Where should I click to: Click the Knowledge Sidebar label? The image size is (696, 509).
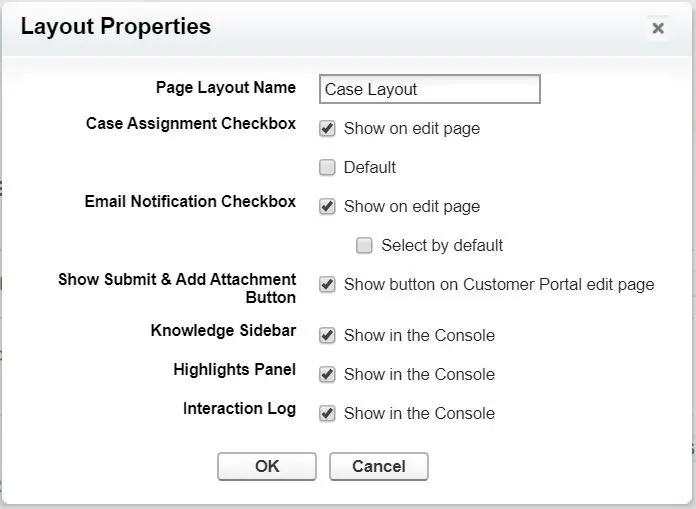(223, 331)
